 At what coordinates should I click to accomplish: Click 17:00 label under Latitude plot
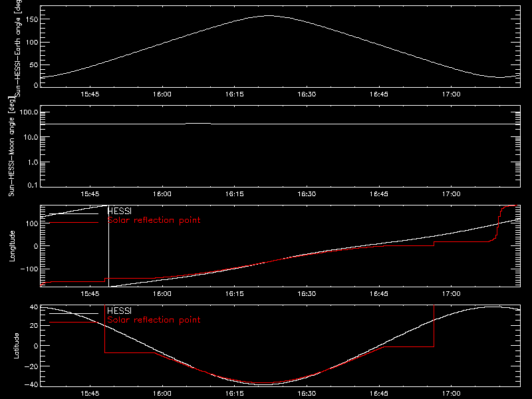[x=452, y=394]
